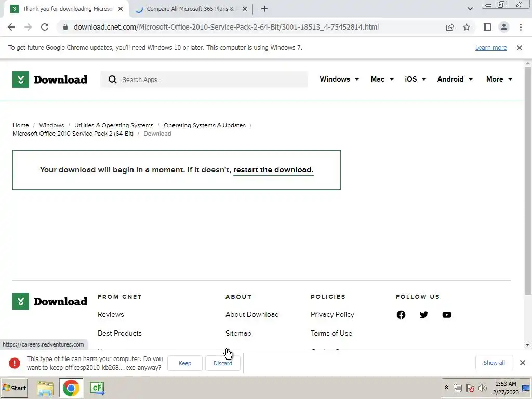Open a new tab with the plus button

click(264, 9)
